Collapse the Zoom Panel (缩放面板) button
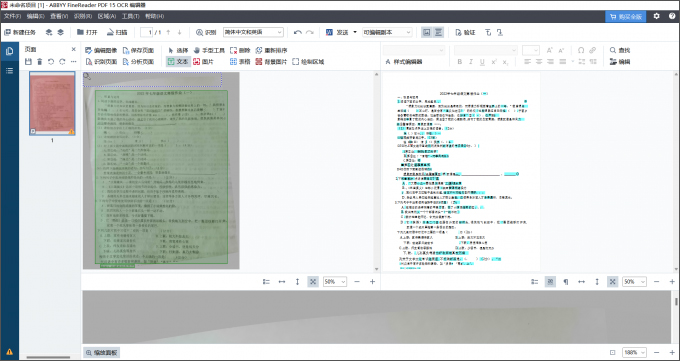This screenshot has height=361, width=680. tap(101, 352)
